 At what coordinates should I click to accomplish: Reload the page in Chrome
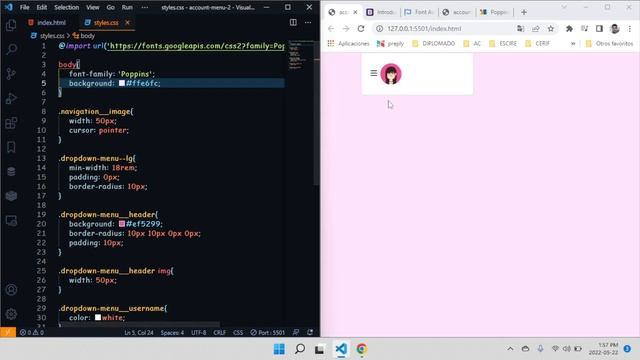(361, 29)
